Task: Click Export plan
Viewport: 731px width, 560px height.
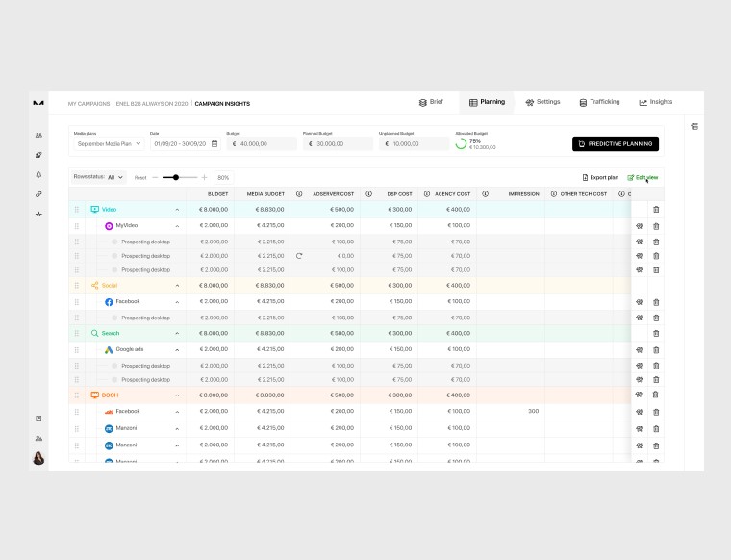Action: coord(600,177)
